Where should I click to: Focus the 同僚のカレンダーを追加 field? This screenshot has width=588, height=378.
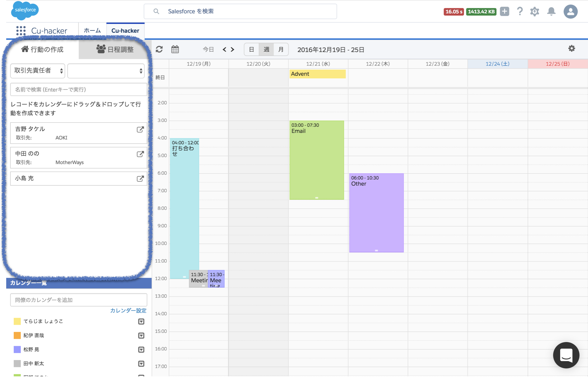click(x=79, y=300)
